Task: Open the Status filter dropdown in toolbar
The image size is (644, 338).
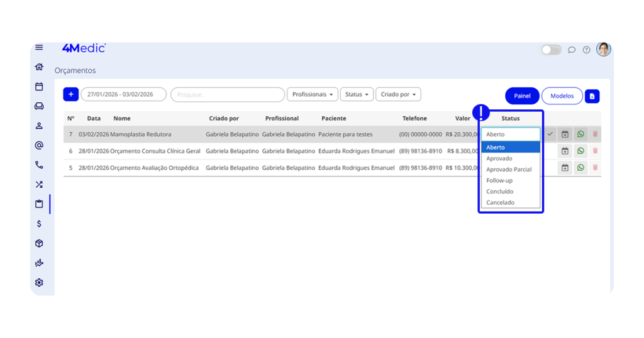Action: pos(357,94)
